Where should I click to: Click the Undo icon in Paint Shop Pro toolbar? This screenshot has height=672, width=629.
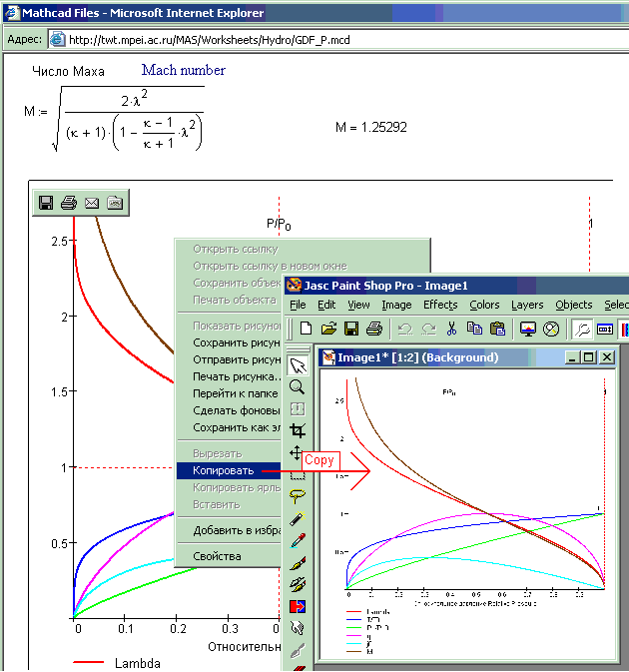point(405,329)
